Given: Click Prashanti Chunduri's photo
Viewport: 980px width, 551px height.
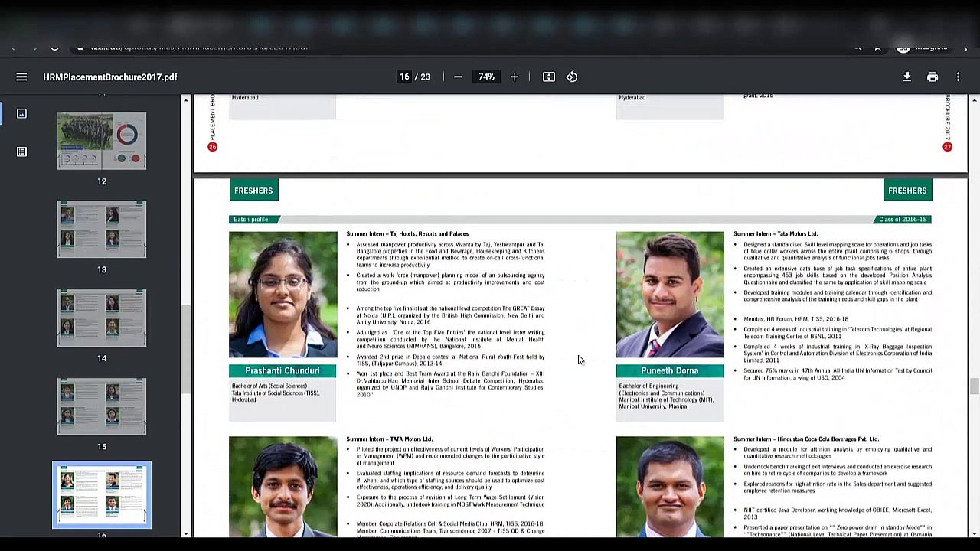Looking at the screenshot, I should [x=283, y=295].
